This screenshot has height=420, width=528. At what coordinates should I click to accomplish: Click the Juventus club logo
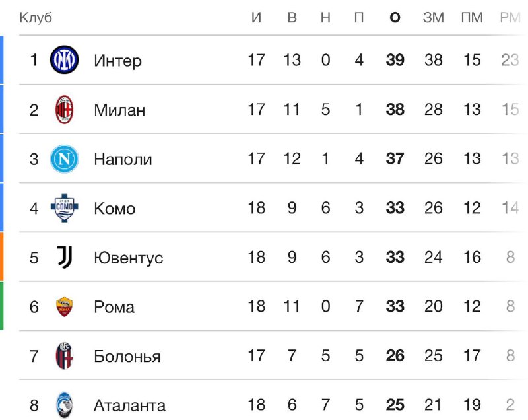[64, 258]
